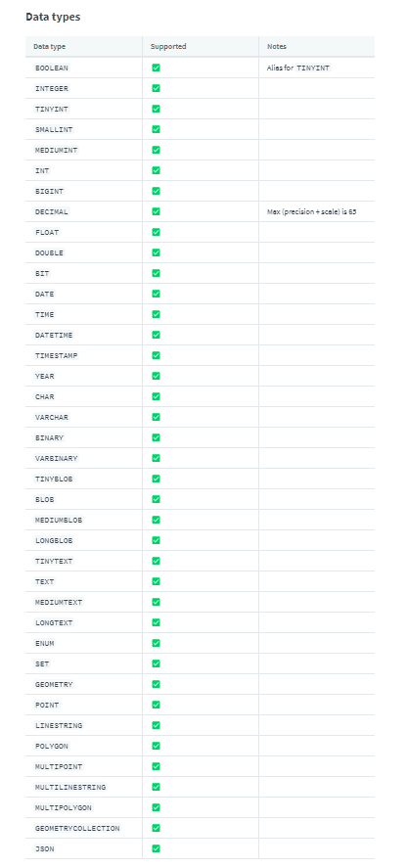
Task: Click the MEDIUMINT data type label
Action: tap(56, 150)
